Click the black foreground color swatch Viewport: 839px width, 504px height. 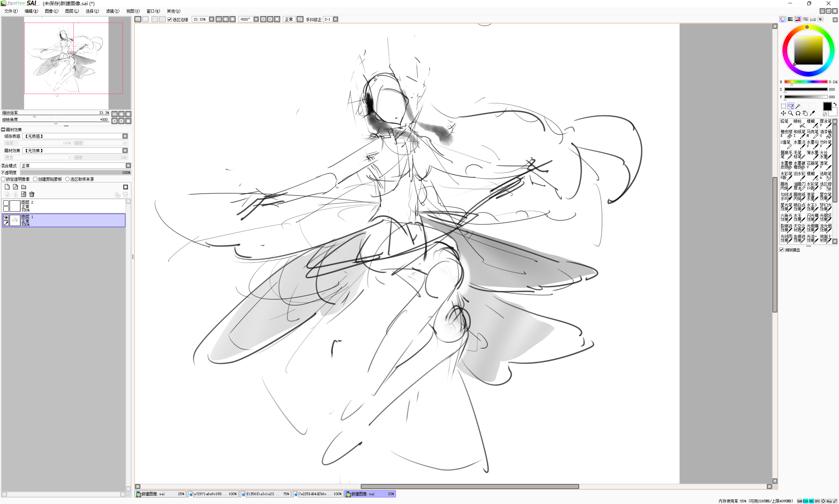(828, 106)
